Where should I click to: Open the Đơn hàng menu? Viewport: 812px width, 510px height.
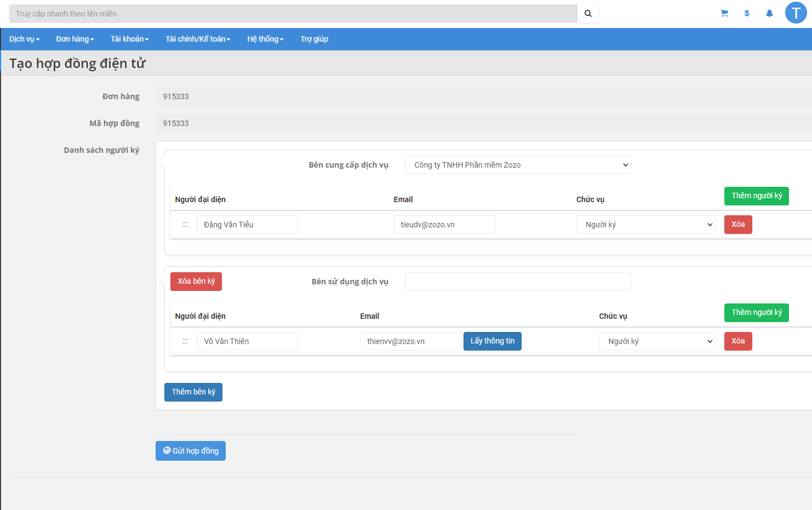tap(75, 39)
